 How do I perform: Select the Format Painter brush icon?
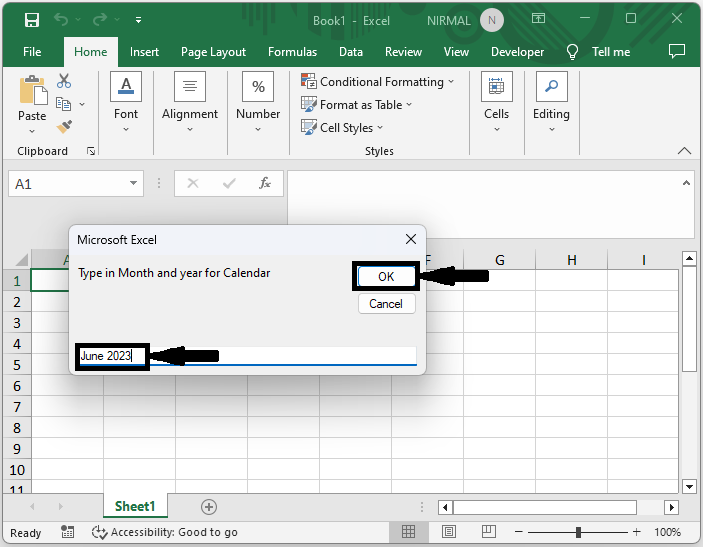coord(65,127)
